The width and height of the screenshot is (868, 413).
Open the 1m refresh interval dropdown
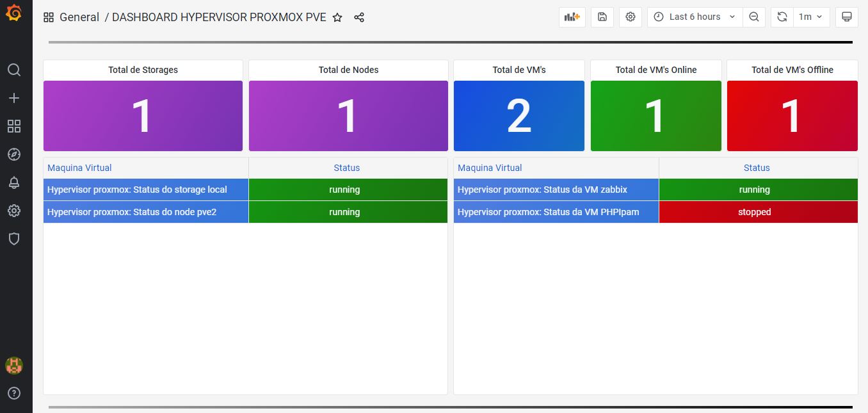point(811,17)
